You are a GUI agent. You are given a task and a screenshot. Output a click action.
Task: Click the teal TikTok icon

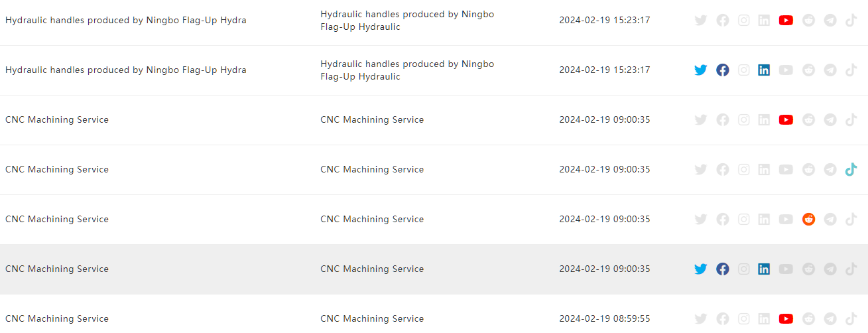(851, 170)
